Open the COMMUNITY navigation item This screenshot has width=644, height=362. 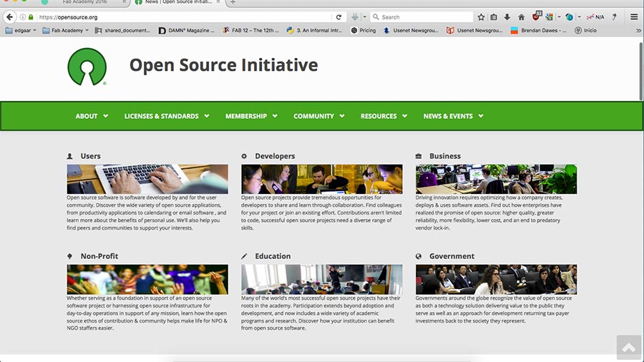(x=314, y=116)
